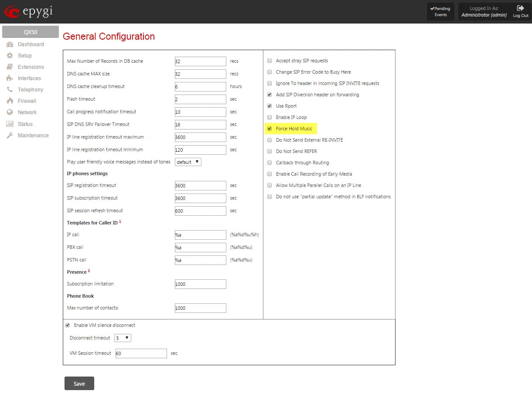Click the Extensions book icon
Viewport: 532px width, 394px height.
(x=10, y=67)
